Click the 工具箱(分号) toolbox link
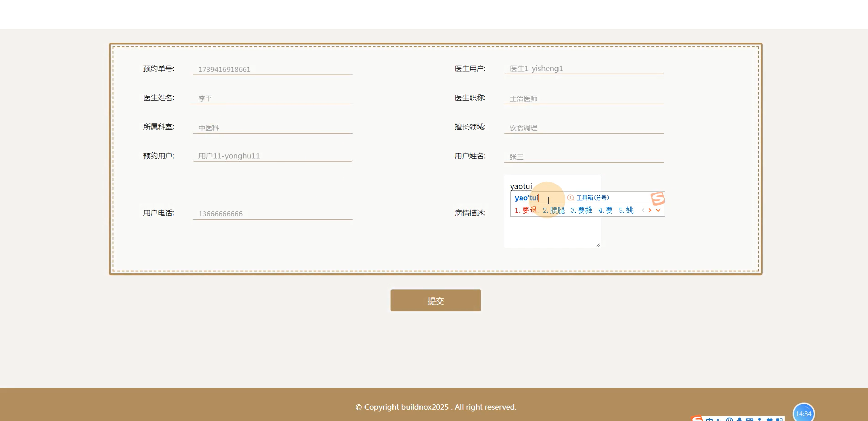The height and width of the screenshot is (421, 868). (593, 198)
